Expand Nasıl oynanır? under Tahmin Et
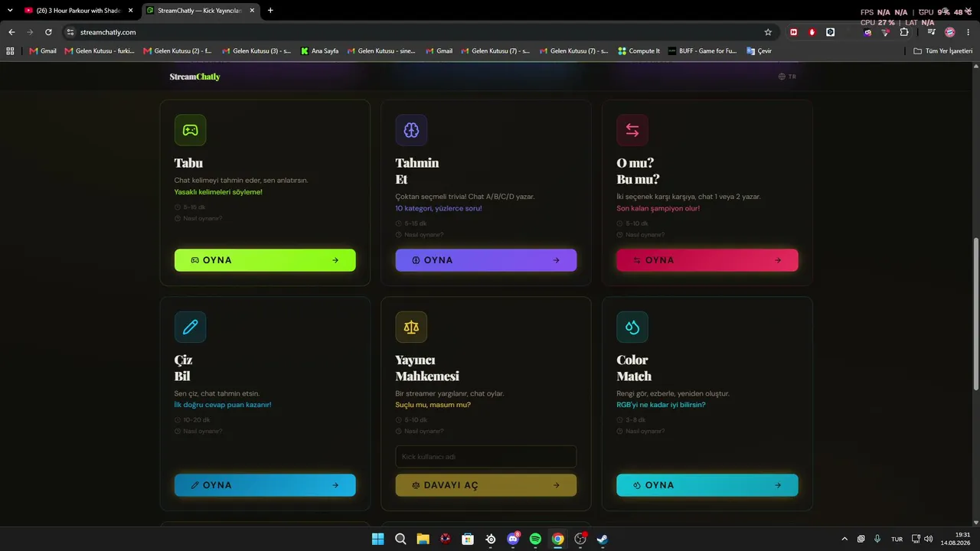This screenshot has height=551, width=980. (x=420, y=235)
